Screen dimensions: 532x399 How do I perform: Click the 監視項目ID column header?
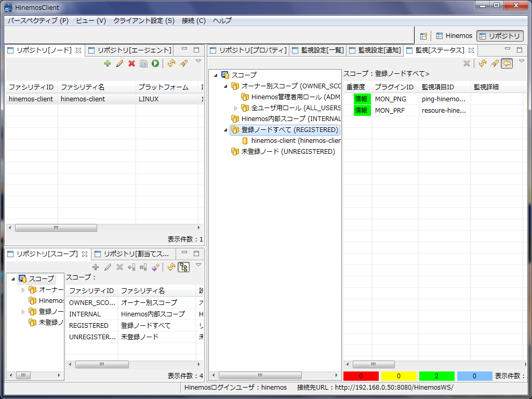click(x=445, y=87)
